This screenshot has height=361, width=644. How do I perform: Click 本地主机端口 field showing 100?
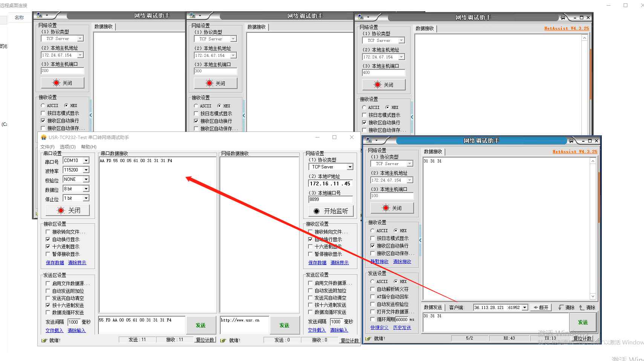click(x=392, y=196)
